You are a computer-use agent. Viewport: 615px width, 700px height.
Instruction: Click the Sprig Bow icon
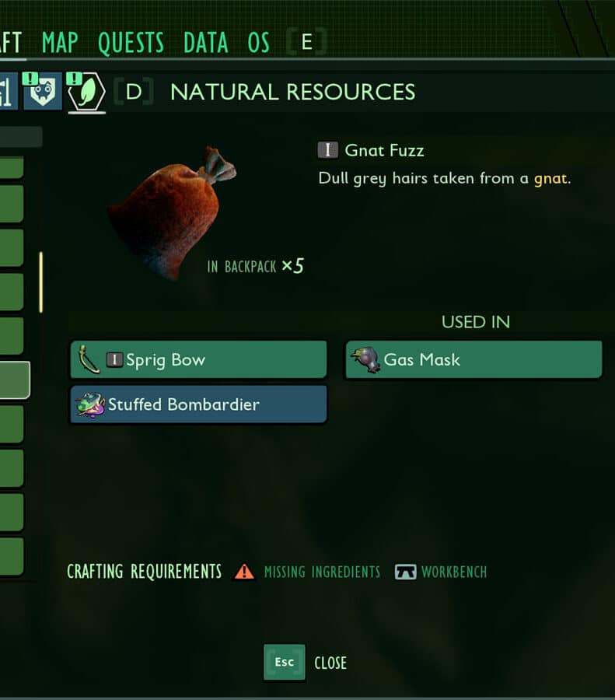88,359
